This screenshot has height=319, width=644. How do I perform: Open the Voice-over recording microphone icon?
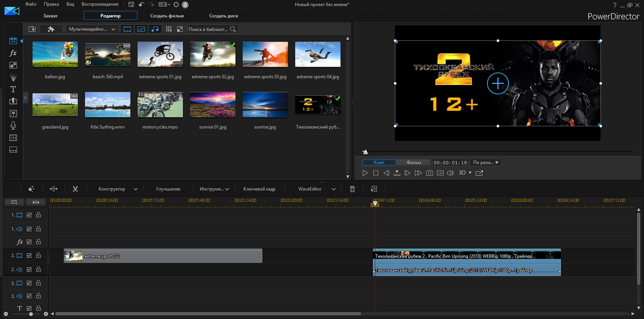(x=13, y=125)
